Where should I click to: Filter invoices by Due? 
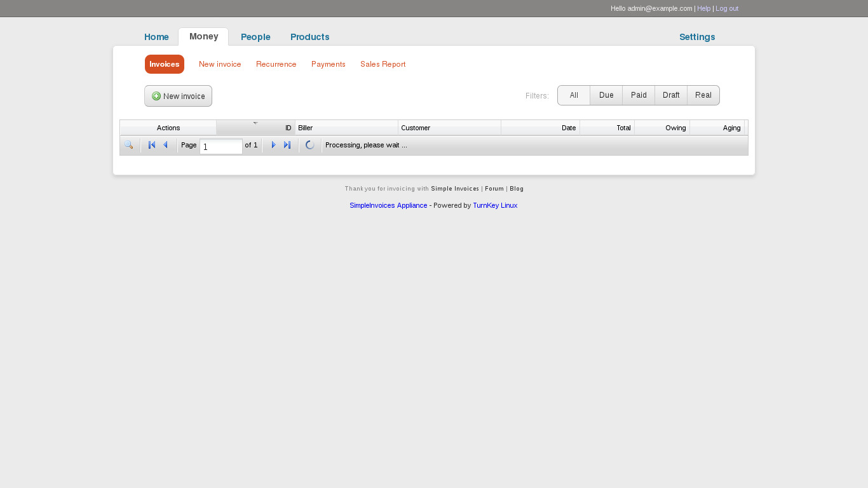tap(606, 95)
